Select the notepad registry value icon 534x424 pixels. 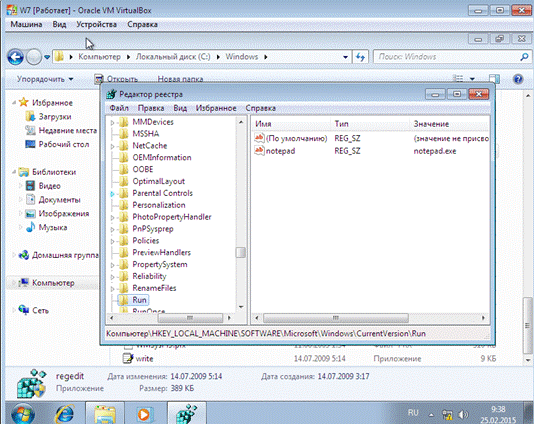(259, 151)
